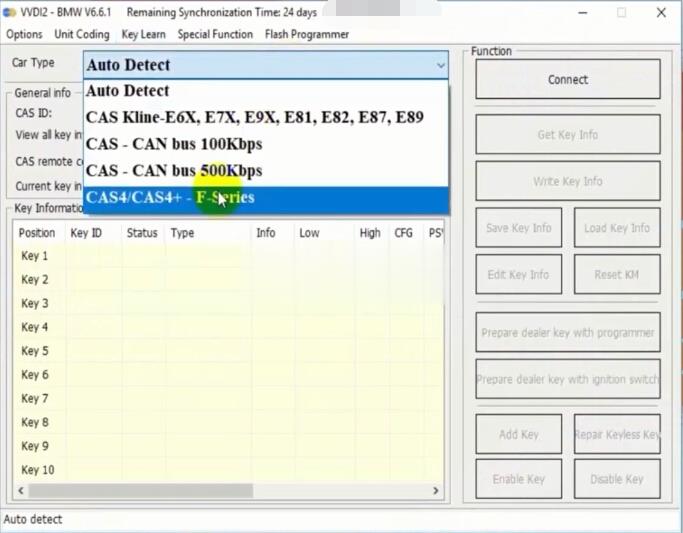683x533 pixels.
Task: Click the Write Key Info button
Action: (568, 181)
